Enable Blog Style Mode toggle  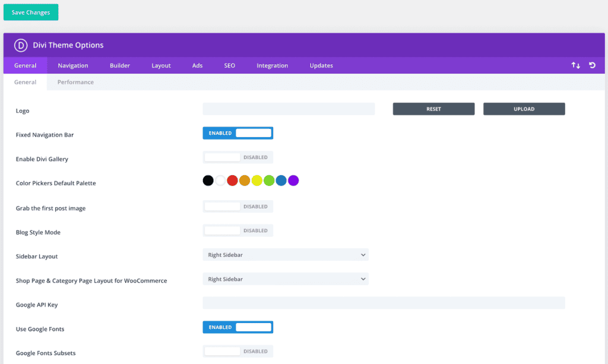[x=237, y=230]
